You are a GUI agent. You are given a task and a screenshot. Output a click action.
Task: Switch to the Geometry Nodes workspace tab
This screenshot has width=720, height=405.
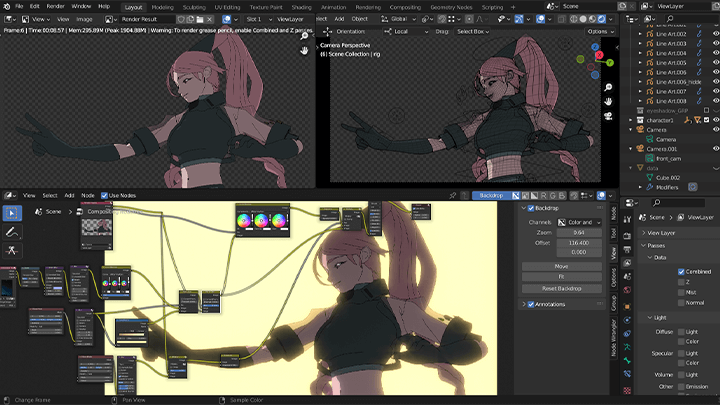451,7
